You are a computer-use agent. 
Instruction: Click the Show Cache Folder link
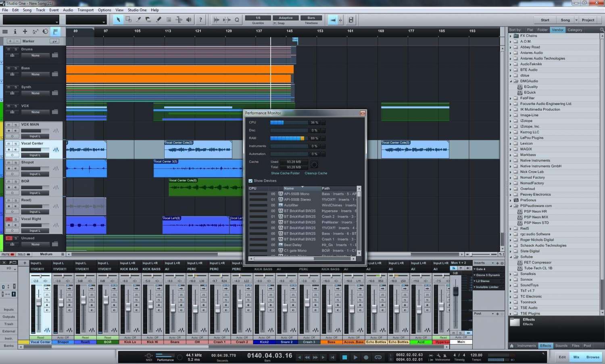pyautogui.click(x=285, y=173)
